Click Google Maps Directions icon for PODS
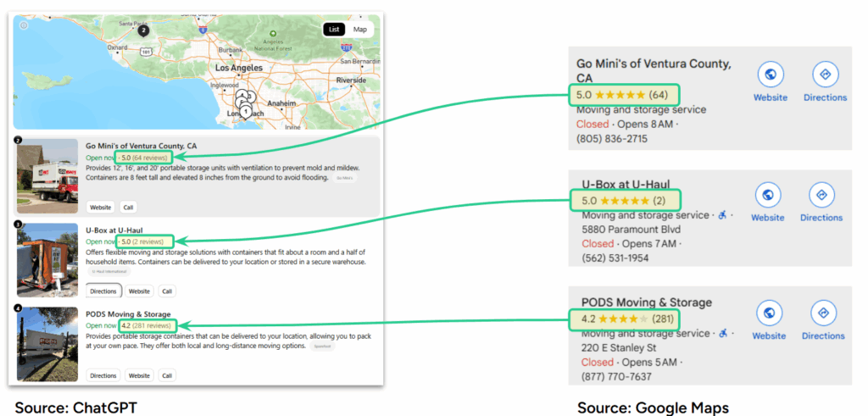The width and height of the screenshot is (868, 416). [823, 313]
